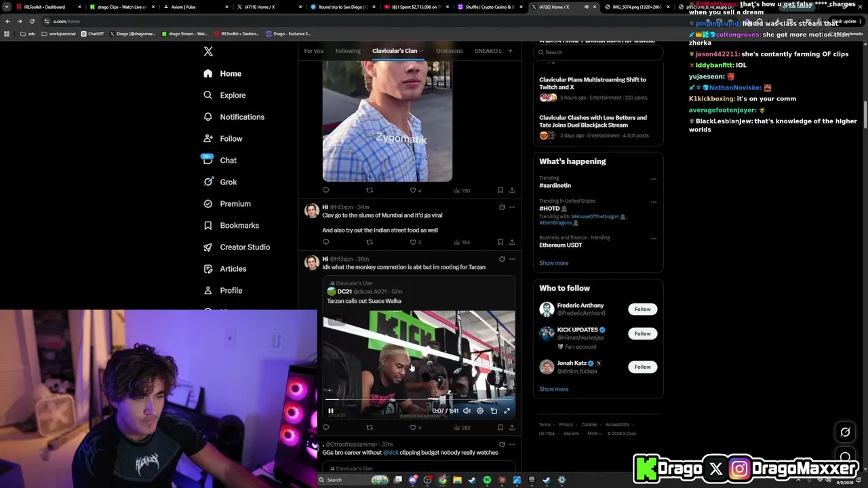Switch to the Following tab

pos(348,51)
